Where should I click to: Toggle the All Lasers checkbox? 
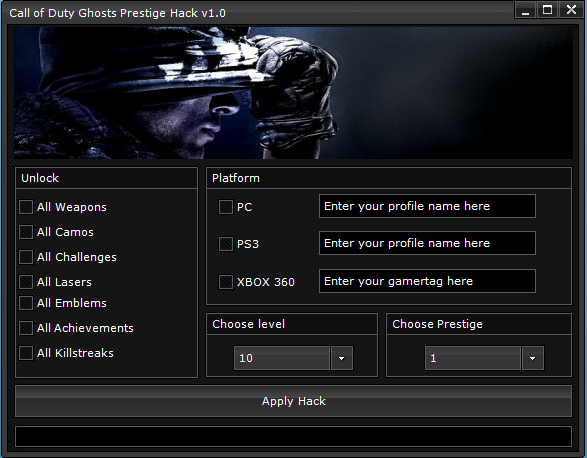tap(26, 282)
